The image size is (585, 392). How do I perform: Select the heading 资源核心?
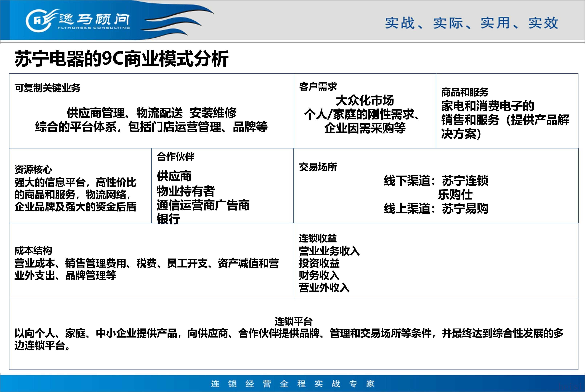[33, 170]
